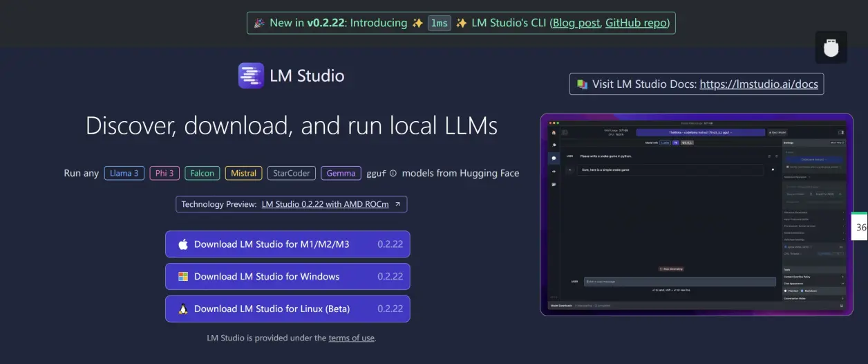Click the white drive icon in the top-right corner

(x=831, y=48)
